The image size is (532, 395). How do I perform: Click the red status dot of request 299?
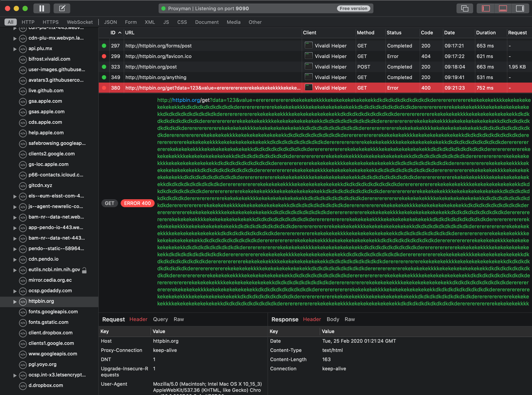click(104, 56)
